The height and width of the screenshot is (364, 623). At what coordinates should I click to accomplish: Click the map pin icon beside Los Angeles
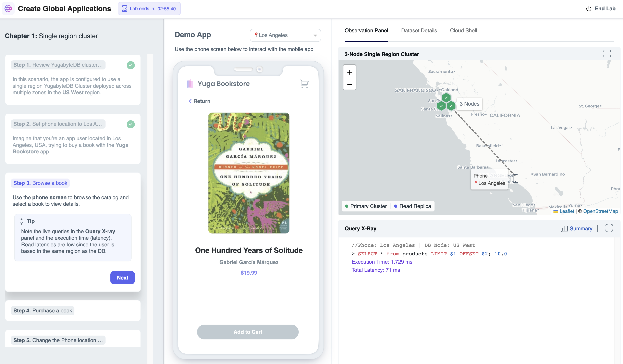[x=256, y=35]
